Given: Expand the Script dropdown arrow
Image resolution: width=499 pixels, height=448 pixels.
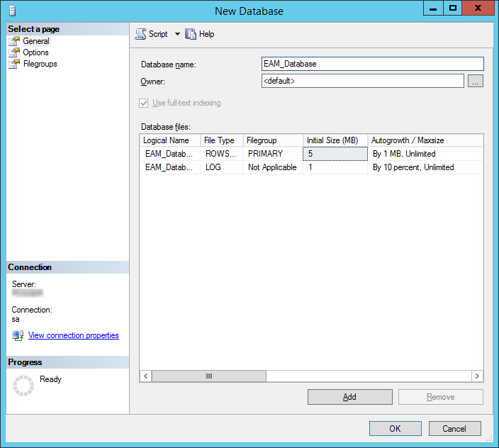Looking at the screenshot, I should (177, 34).
